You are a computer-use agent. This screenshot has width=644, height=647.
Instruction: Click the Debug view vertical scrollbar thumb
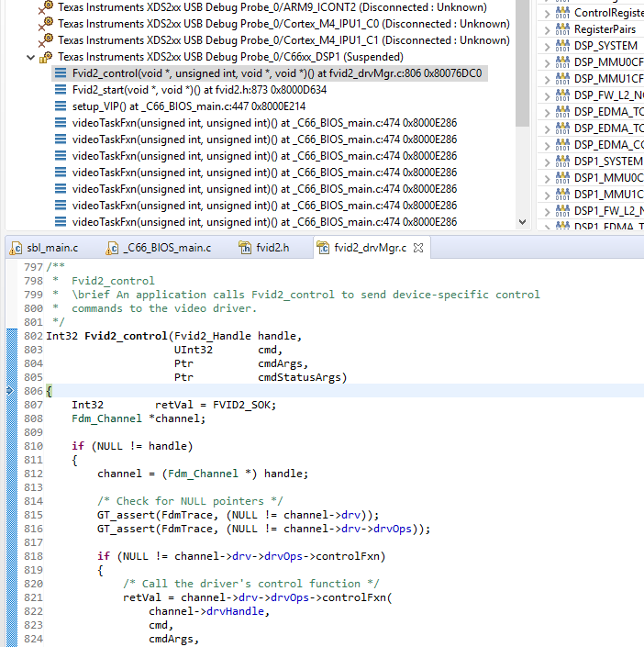click(522, 63)
